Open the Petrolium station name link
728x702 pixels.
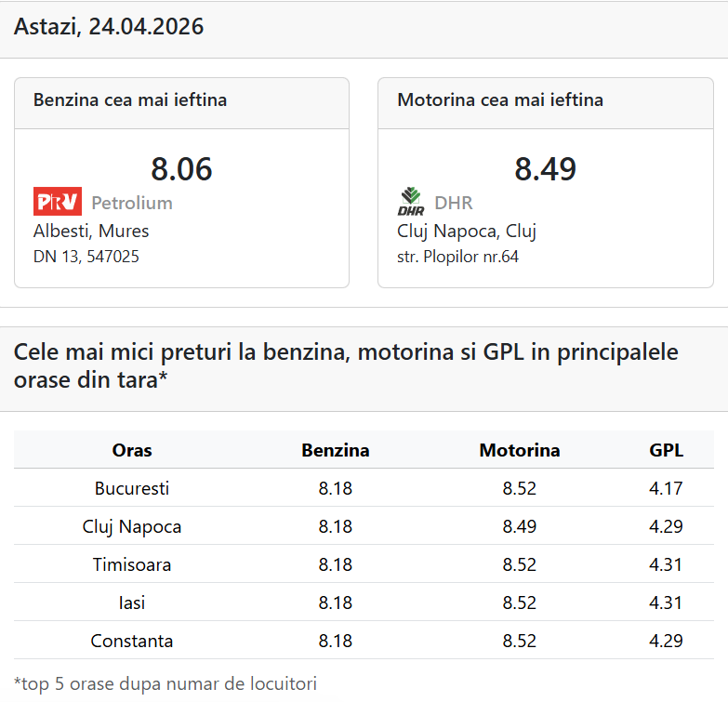(x=132, y=203)
